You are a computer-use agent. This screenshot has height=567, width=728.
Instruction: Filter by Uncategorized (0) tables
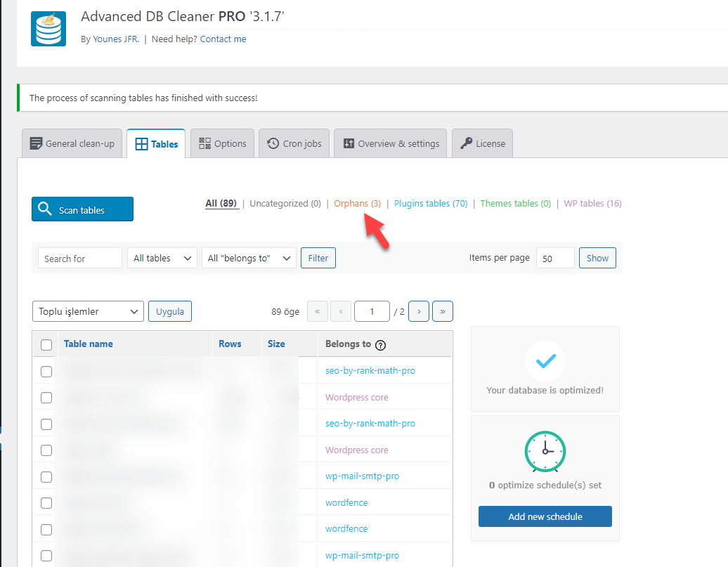[285, 203]
